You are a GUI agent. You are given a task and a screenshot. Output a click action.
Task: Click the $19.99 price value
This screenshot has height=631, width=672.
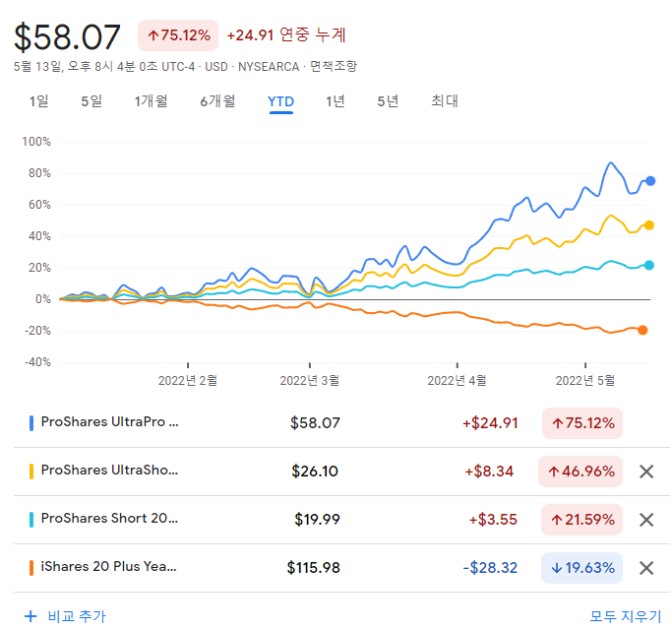click(317, 520)
